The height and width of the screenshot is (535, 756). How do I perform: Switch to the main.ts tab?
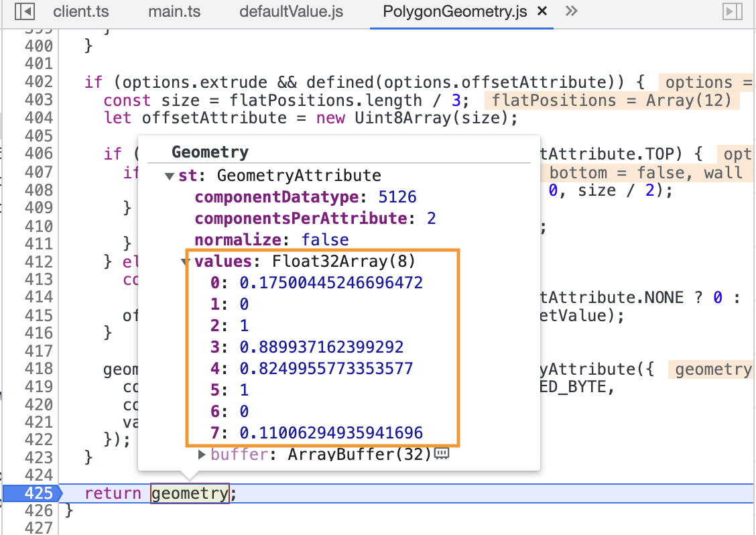[x=174, y=11]
